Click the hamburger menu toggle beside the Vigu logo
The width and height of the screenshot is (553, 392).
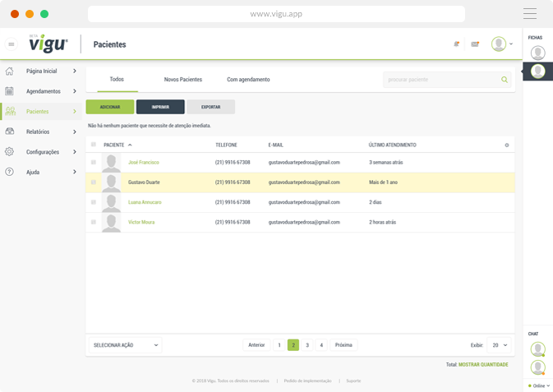coord(11,44)
